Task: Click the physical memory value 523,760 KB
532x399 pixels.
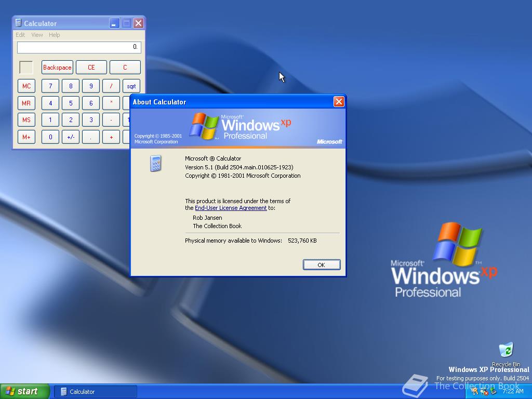Action: pyautogui.click(x=302, y=241)
